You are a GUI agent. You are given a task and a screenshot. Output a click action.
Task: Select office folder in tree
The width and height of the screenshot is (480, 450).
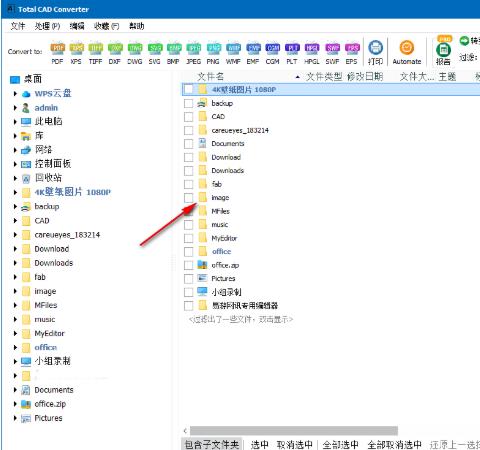pos(46,347)
